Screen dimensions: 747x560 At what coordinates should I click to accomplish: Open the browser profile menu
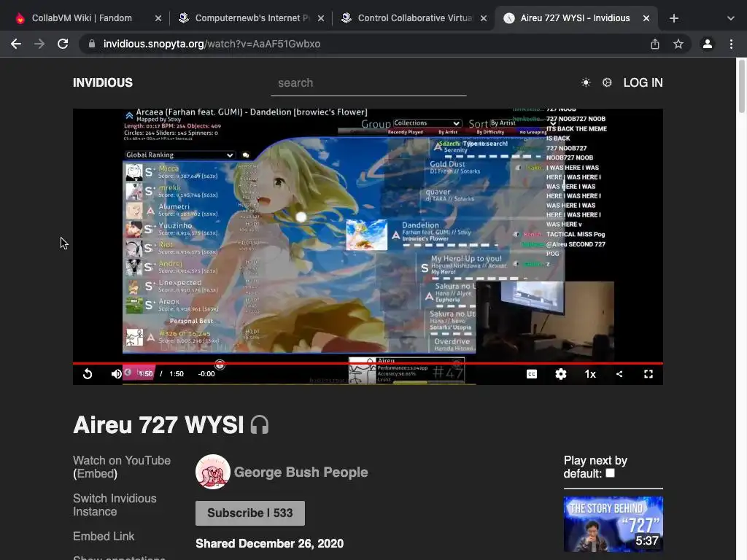click(708, 44)
